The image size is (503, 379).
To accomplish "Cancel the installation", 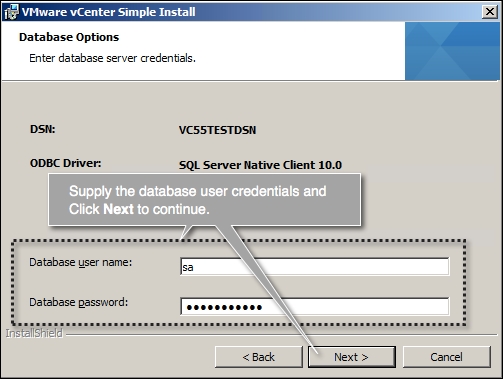I will click(x=447, y=357).
